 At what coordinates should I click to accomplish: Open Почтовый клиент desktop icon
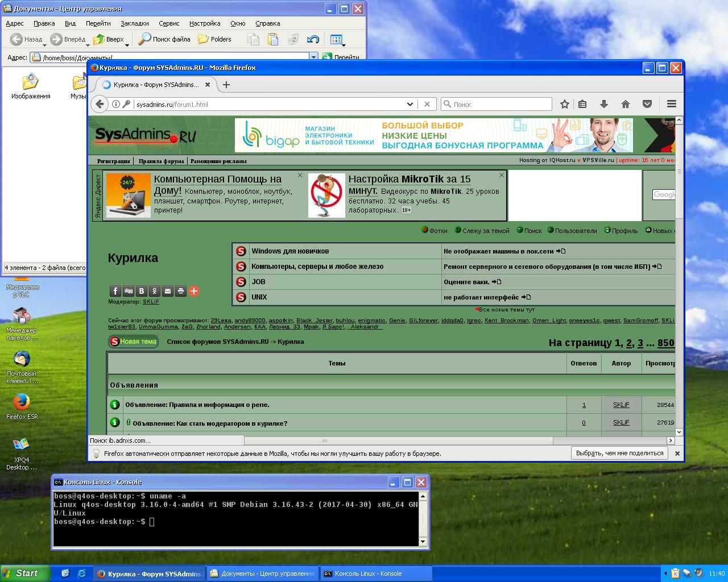coord(22,367)
